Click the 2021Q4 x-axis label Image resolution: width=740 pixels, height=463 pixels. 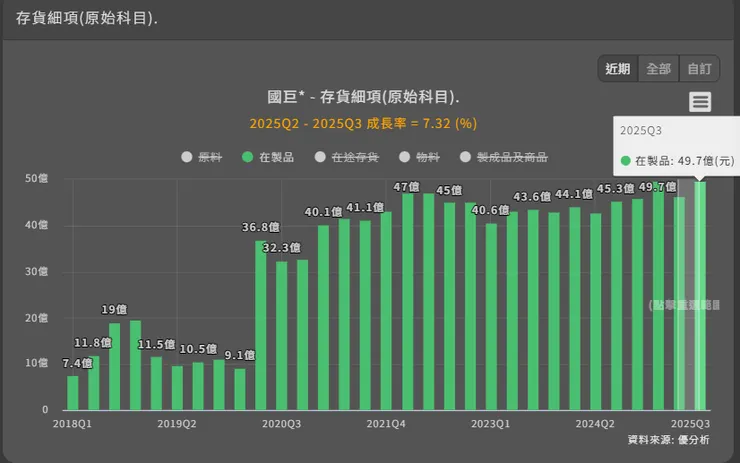pos(386,424)
